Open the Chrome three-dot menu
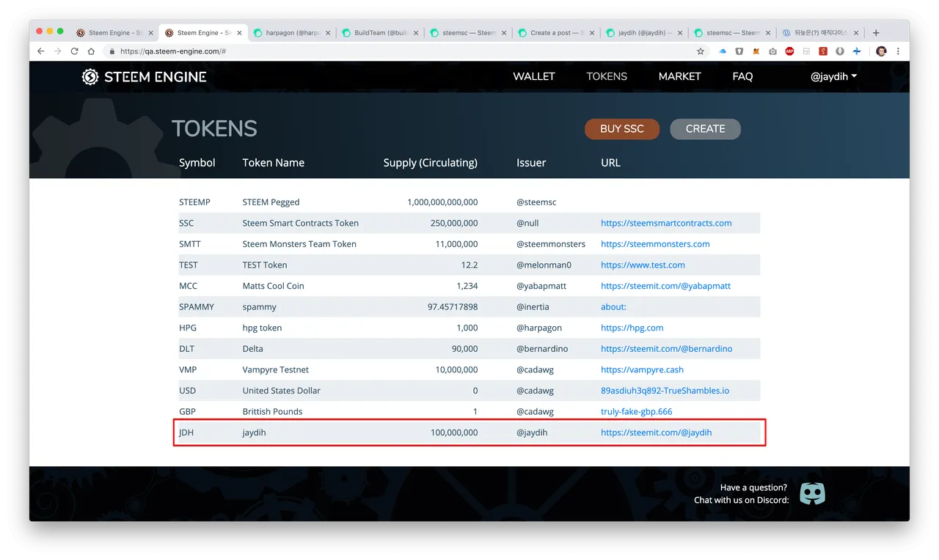The image size is (939, 560). click(x=898, y=51)
